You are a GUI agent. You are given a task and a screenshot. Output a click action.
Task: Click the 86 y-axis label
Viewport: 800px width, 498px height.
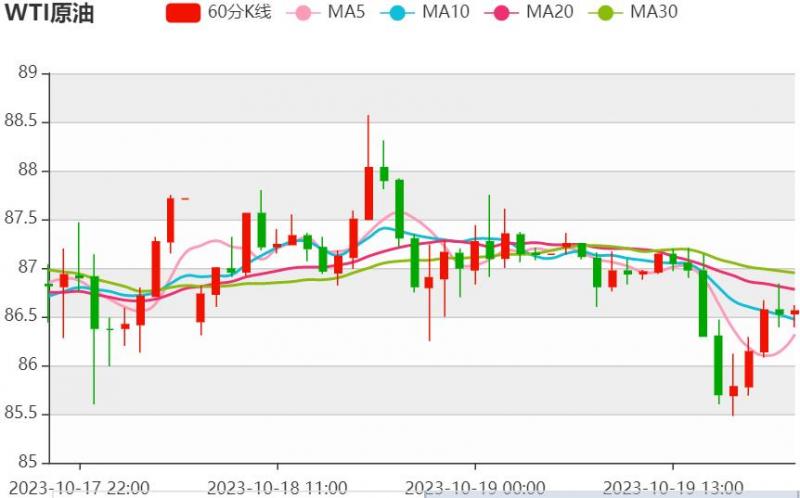click(x=28, y=365)
